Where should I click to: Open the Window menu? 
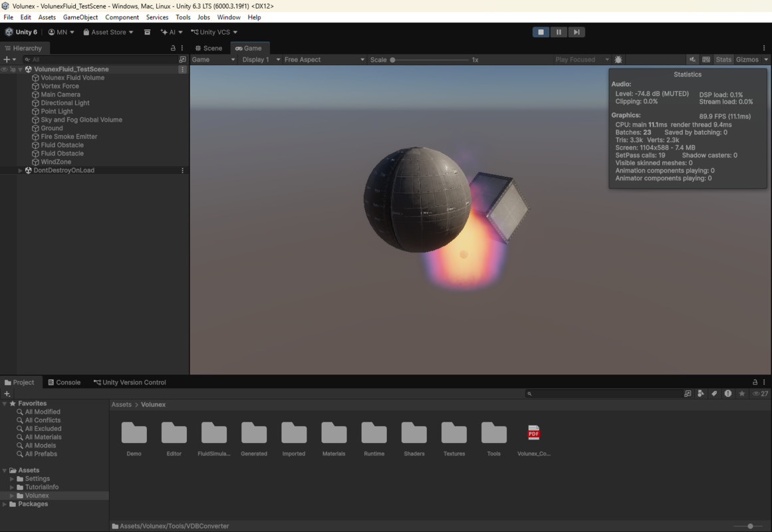point(229,17)
